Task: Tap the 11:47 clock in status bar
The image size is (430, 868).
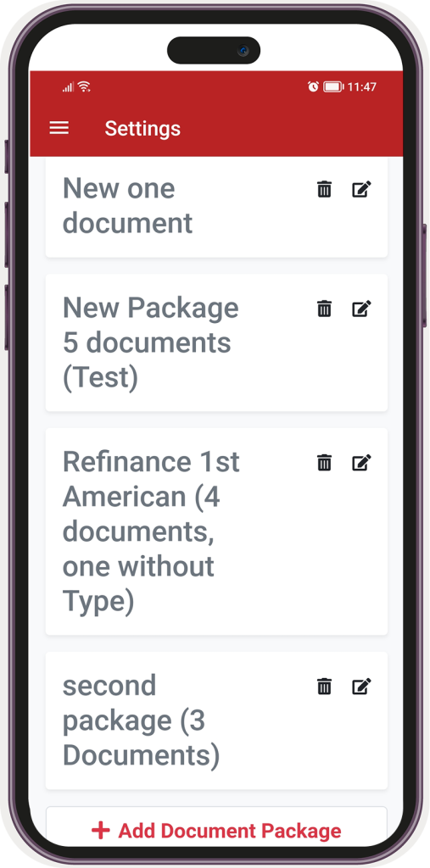Action: (362, 86)
